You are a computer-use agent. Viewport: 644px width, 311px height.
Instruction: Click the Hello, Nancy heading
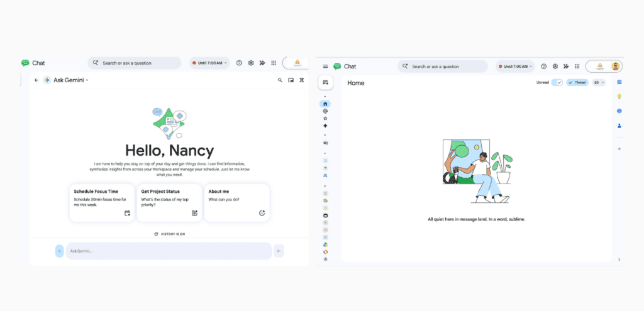point(170,151)
